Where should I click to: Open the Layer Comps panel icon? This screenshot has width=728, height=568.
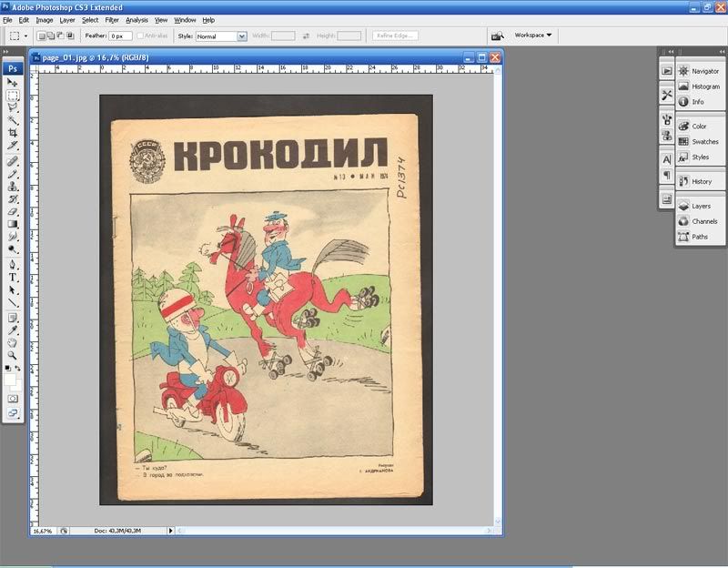click(667, 199)
